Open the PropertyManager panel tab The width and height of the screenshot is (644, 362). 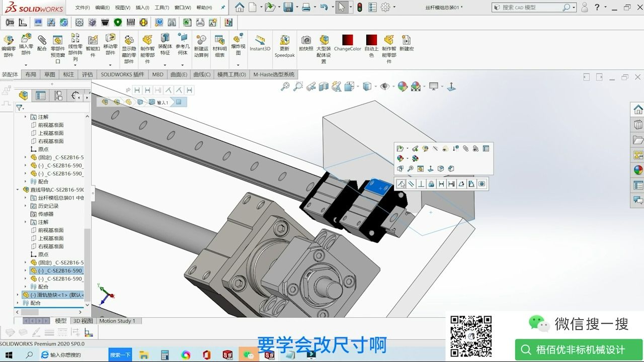click(x=41, y=96)
